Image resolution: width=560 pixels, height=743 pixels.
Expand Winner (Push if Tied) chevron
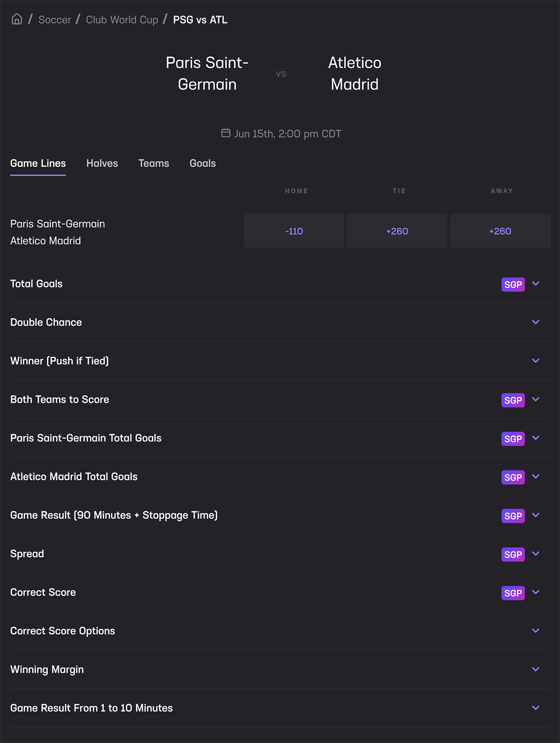click(x=536, y=361)
